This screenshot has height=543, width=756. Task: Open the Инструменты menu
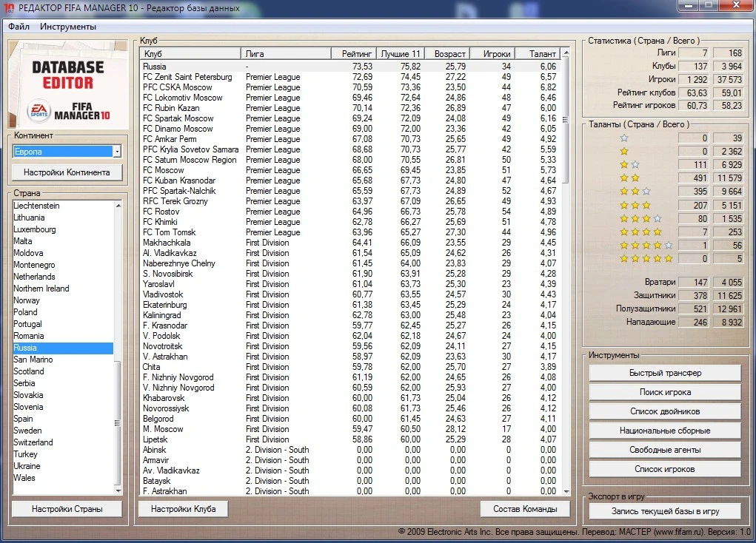click(x=68, y=27)
